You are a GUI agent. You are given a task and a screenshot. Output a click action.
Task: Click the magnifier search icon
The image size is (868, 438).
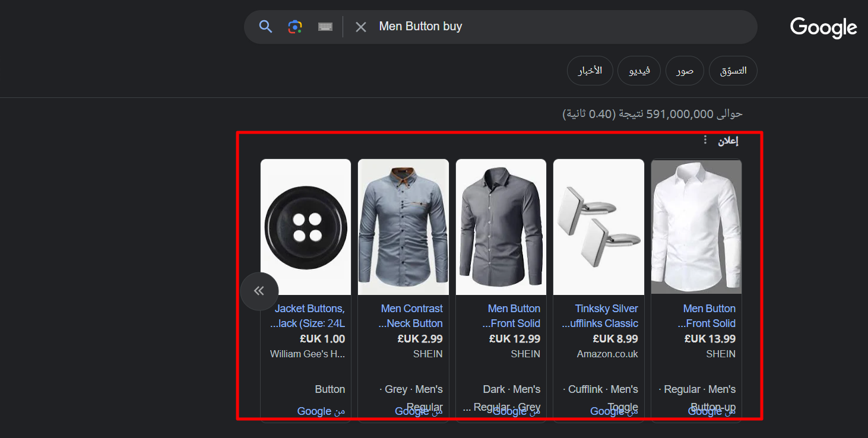click(265, 27)
